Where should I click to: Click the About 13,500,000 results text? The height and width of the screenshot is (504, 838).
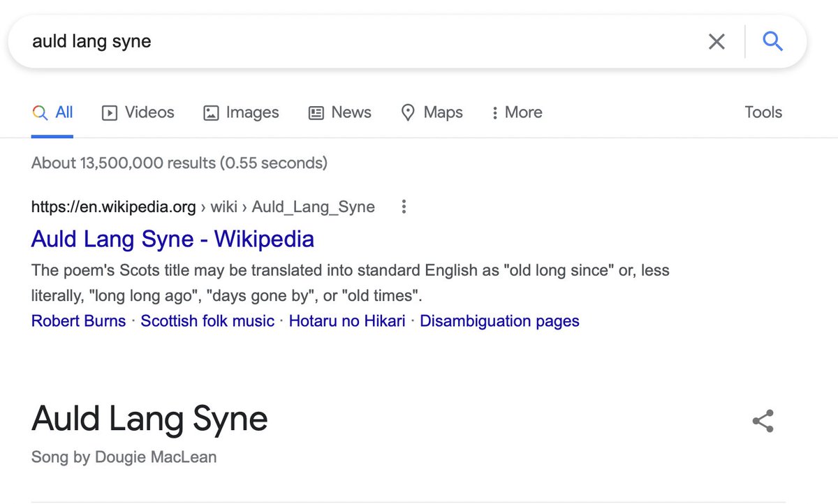(x=179, y=163)
